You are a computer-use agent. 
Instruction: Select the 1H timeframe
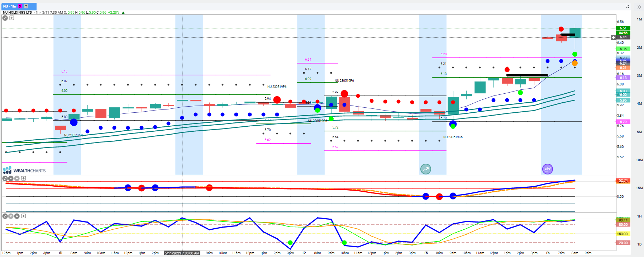tap(639, 216)
